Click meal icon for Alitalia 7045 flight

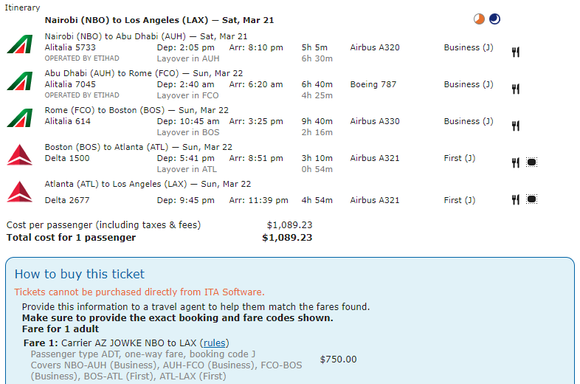pos(516,89)
